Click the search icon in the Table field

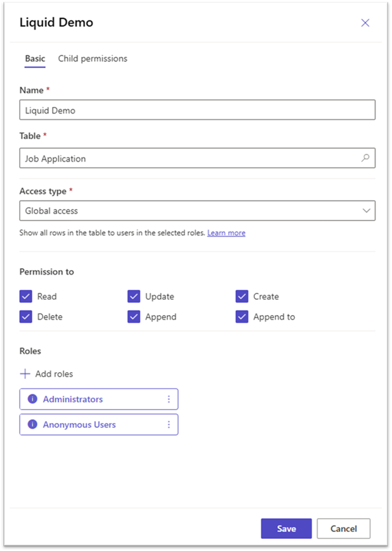point(367,158)
